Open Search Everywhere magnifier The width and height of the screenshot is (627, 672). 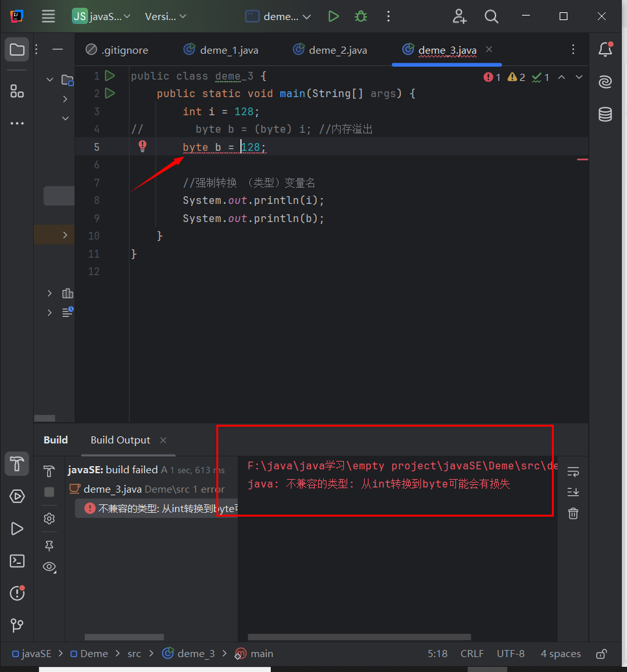(x=491, y=17)
